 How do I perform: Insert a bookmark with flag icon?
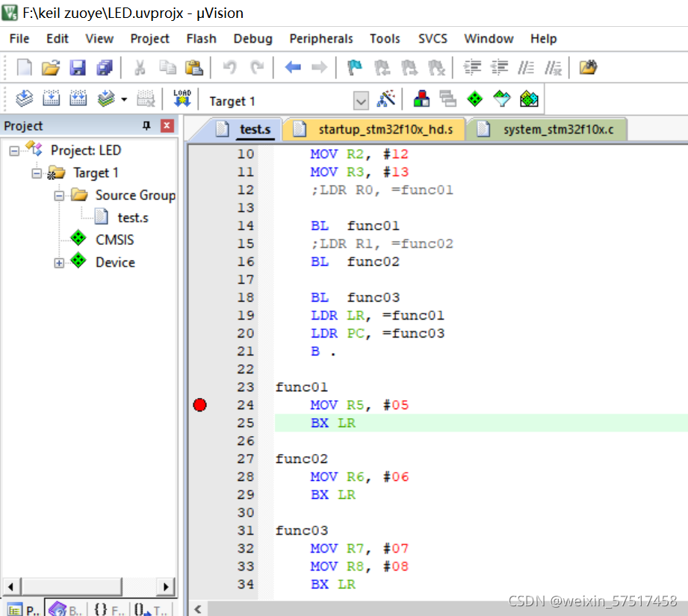[355, 67]
